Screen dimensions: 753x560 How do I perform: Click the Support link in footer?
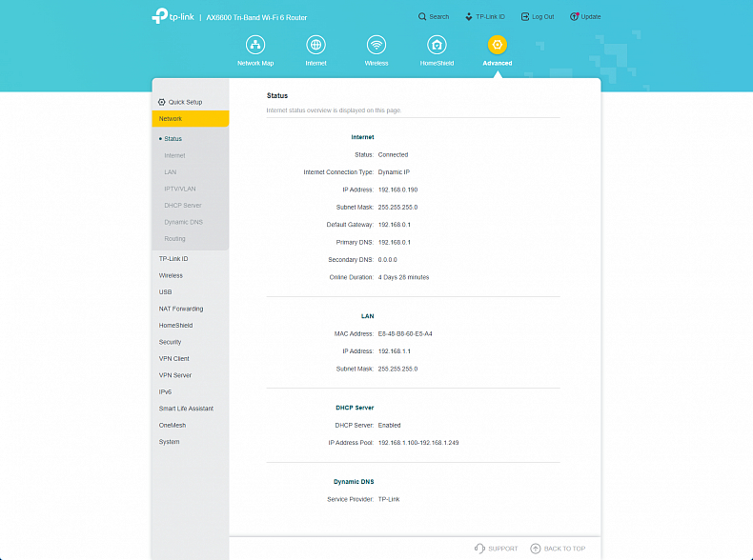tap(496, 549)
